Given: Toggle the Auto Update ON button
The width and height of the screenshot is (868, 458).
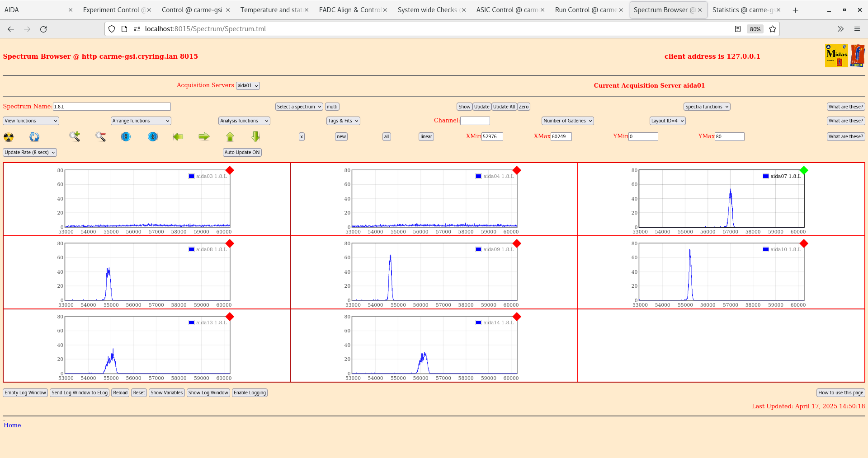Looking at the screenshot, I should coord(242,153).
